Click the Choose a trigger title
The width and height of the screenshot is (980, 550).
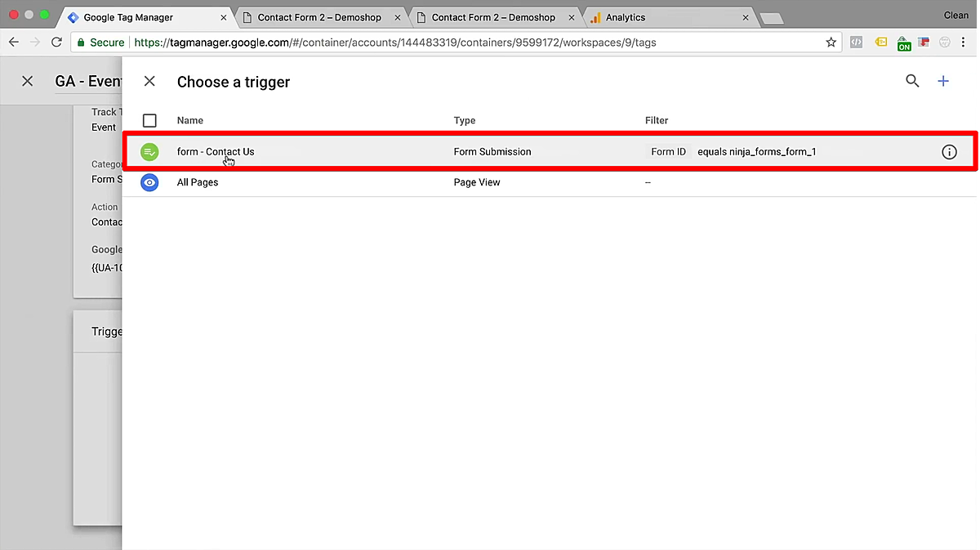[234, 82]
